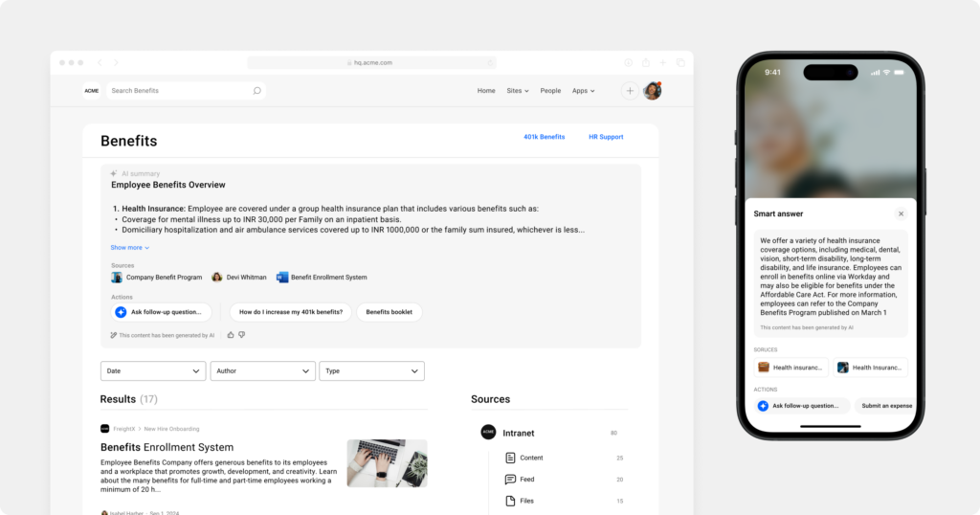980x515 pixels.
Task: Click the browser back arrow
Action: click(x=100, y=62)
